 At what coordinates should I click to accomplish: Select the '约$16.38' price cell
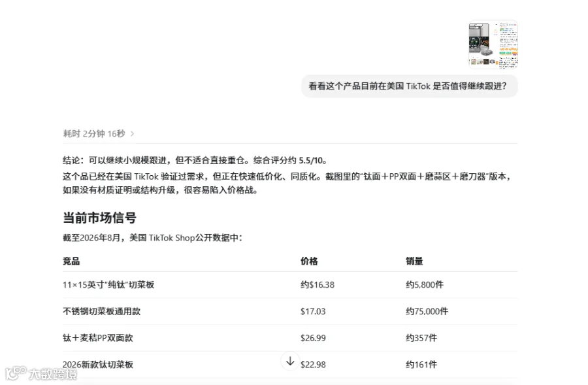point(318,284)
